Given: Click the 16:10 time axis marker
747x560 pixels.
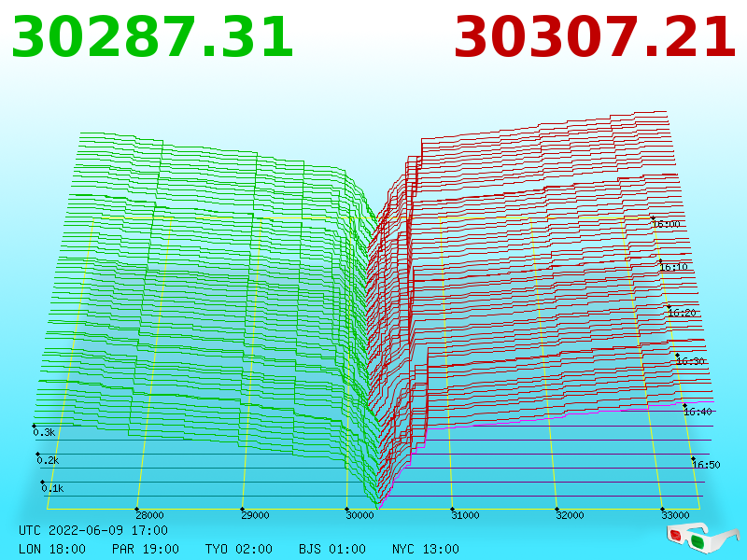Looking at the screenshot, I should tap(673, 267).
